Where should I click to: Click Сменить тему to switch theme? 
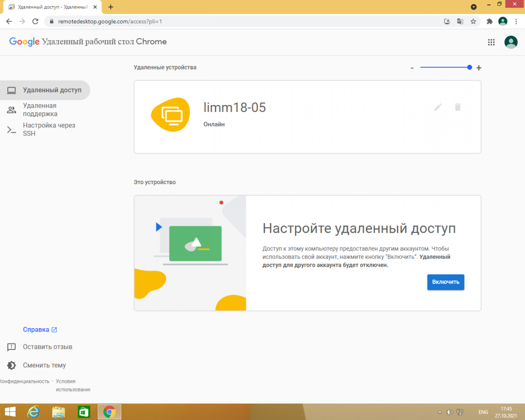pyautogui.click(x=37, y=365)
